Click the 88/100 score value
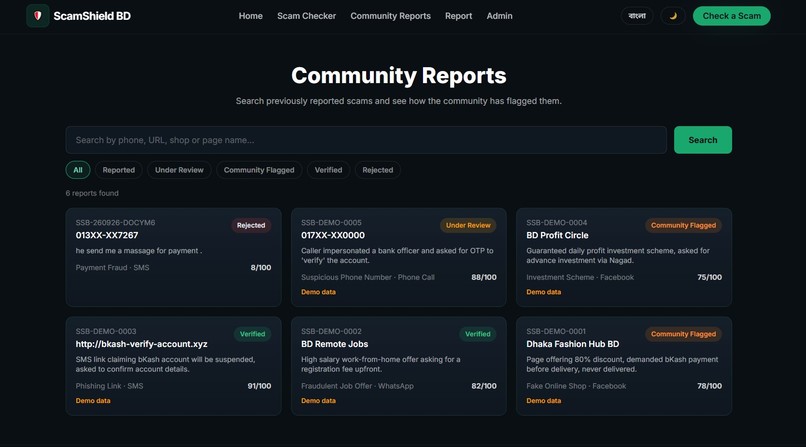 (x=484, y=277)
